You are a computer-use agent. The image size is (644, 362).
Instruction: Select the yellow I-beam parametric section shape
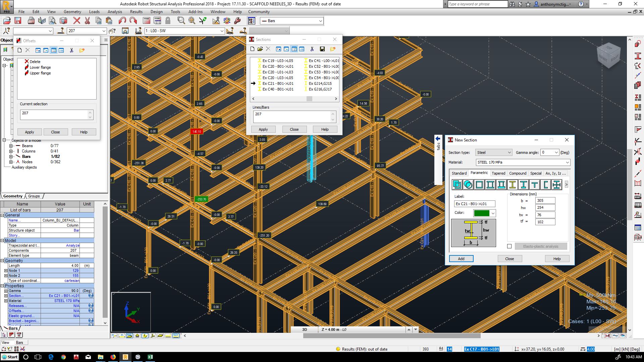point(512,184)
